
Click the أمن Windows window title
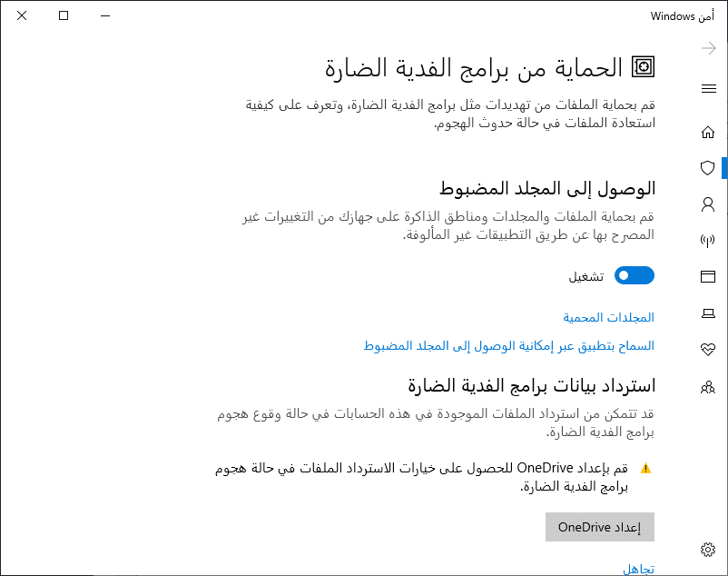coord(682,16)
